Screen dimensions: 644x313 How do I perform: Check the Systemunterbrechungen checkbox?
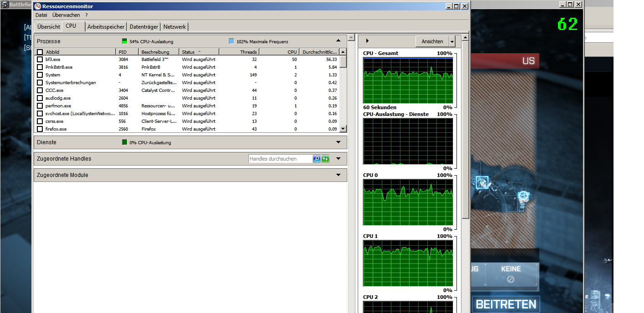pyautogui.click(x=40, y=83)
